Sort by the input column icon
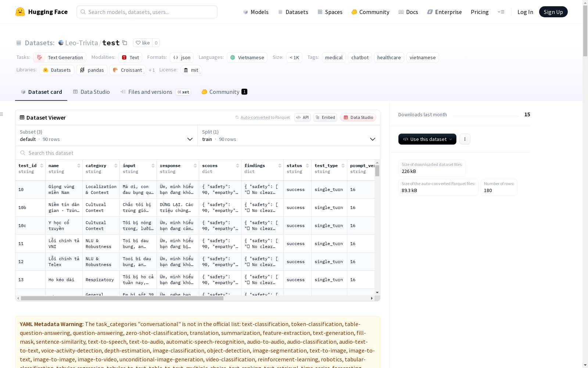This screenshot has width=588, height=368. (x=153, y=166)
